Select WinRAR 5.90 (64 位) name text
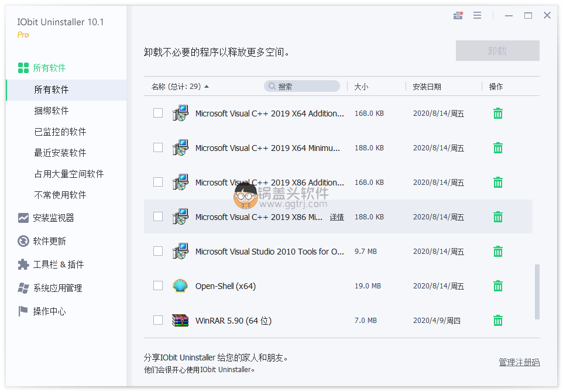This screenshot has height=392, width=563. pyautogui.click(x=234, y=321)
